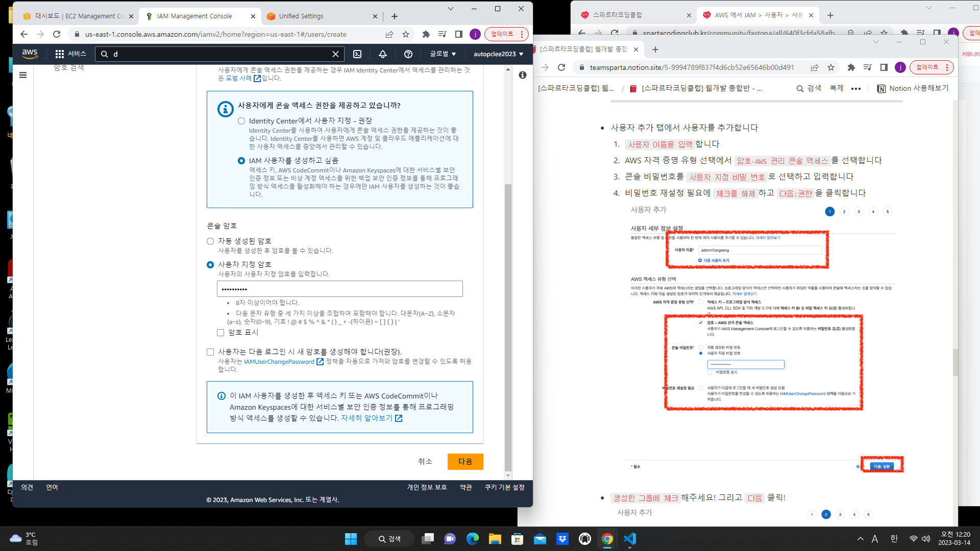Open 쿠키 기본 설정 footer link
Screen dimensions: 980x551
[x=505, y=488]
